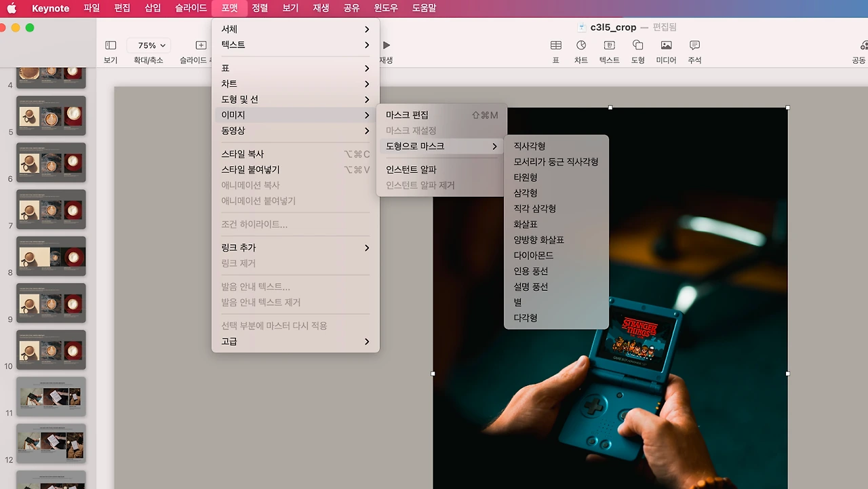
Task: Select slide 5 thumbnail
Action: (x=51, y=115)
